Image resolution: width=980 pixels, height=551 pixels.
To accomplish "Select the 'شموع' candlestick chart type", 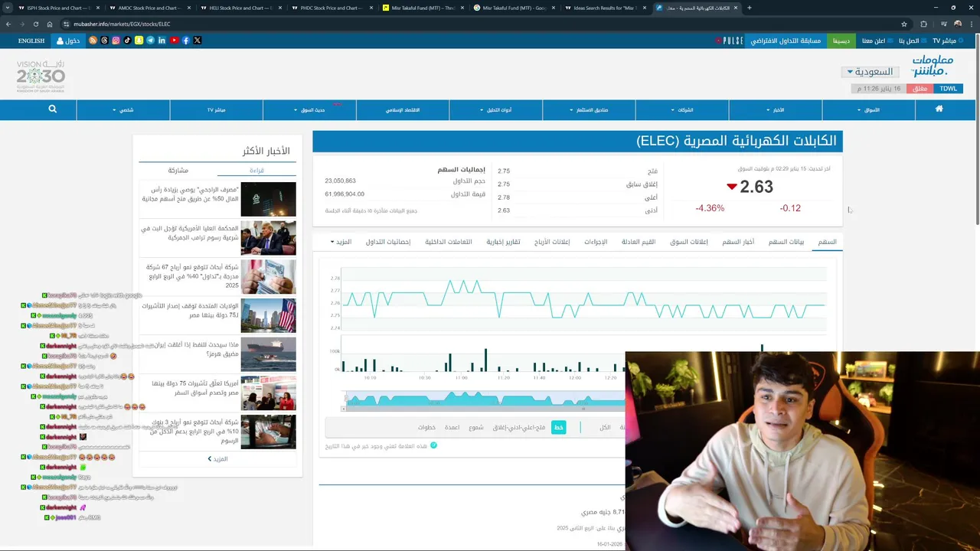I will 476,427.
